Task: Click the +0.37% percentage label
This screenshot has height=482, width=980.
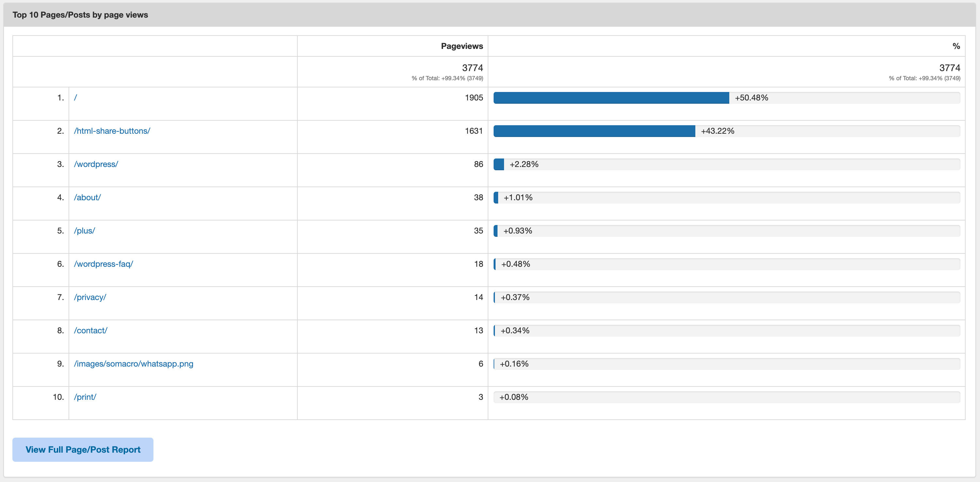Action: tap(515, 297)
